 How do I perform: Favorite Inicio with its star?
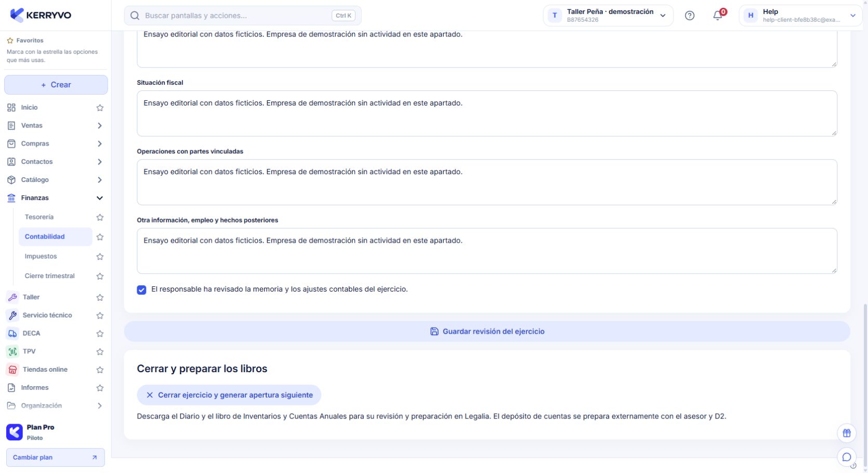[x=100, y=108]
